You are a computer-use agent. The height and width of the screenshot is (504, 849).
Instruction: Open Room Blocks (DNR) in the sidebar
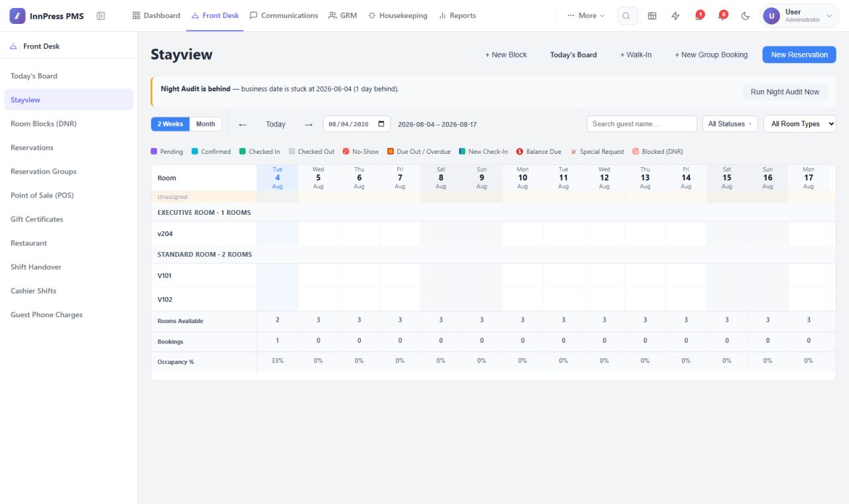tap(68, 124)
